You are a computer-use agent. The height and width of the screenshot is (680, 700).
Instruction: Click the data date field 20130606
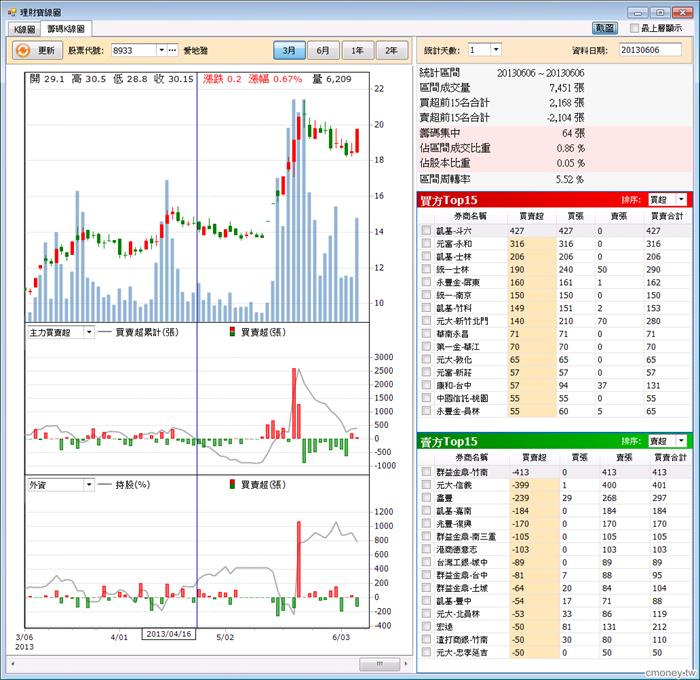point(650,50)
